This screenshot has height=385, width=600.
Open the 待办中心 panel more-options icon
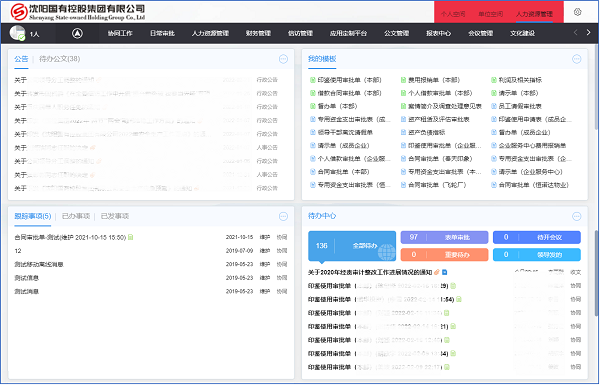point(577,217)
